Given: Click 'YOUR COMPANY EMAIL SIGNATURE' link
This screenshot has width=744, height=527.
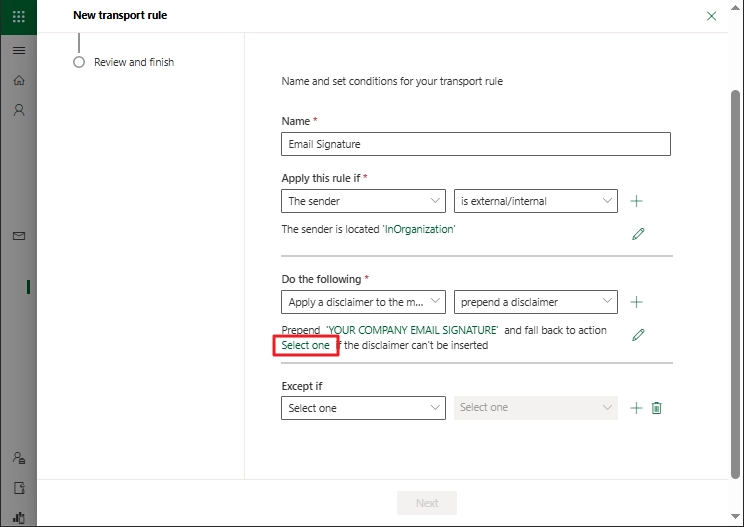Looking at the screenshot, I should (x=412, y=330).
